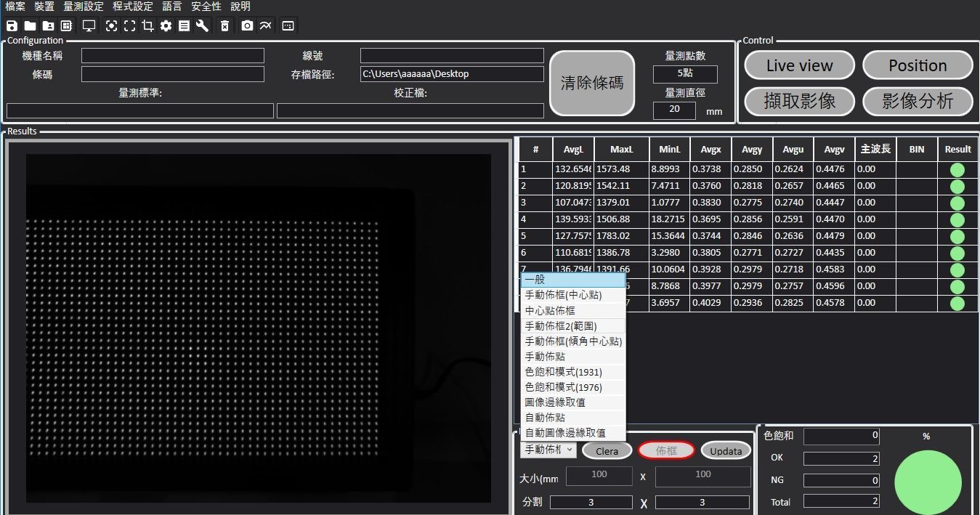The width and height of the screenshot is (980, 515).
Task: Click the 色飽和 value field
Action: (841, 436)
